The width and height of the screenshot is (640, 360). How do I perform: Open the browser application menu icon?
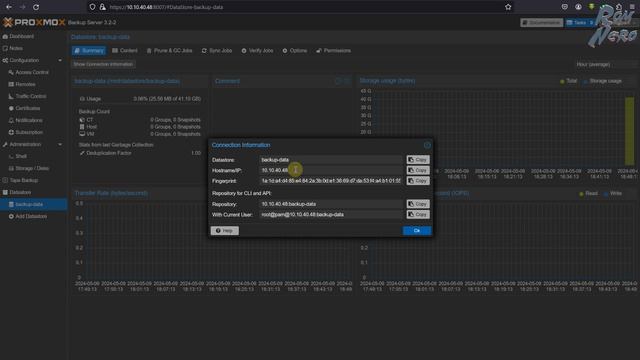[632, 7]
